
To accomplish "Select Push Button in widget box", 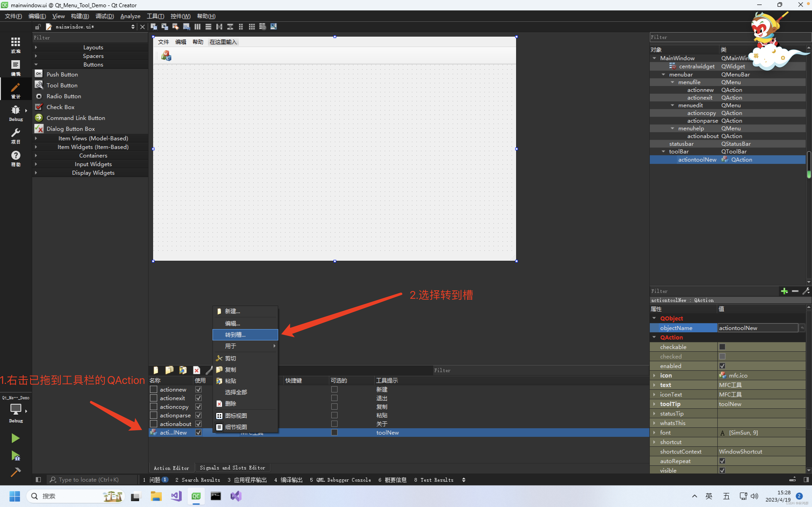I will pos(62,74).
